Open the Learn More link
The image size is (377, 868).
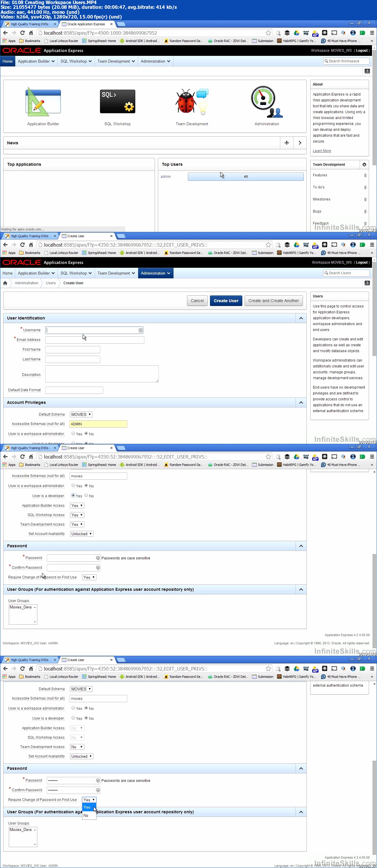click(x=322, y=150)
